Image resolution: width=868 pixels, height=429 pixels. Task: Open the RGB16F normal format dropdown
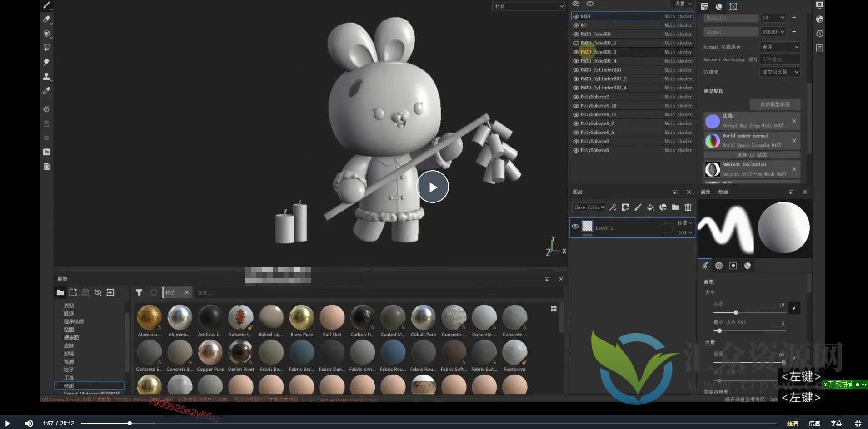coord(773,32)
